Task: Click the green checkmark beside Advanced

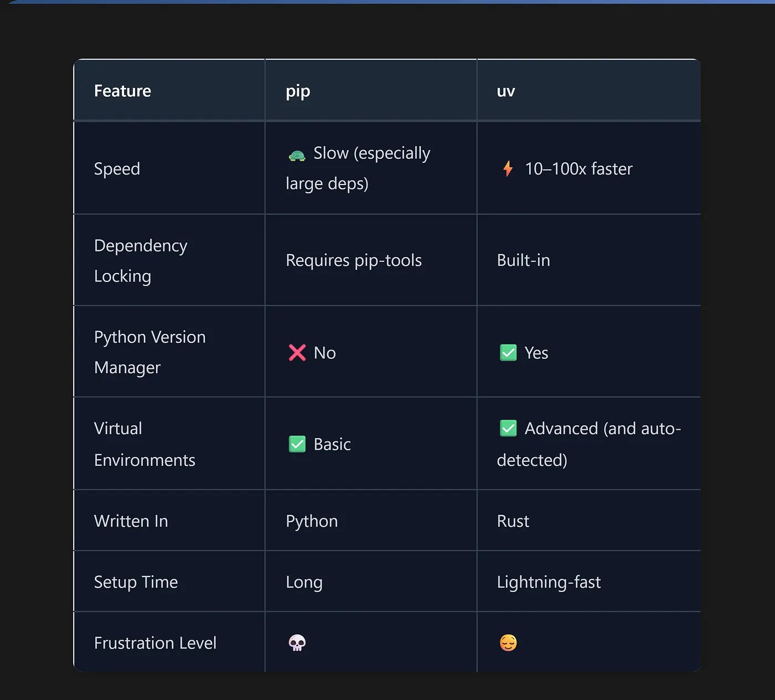Action: coord(508,428)
